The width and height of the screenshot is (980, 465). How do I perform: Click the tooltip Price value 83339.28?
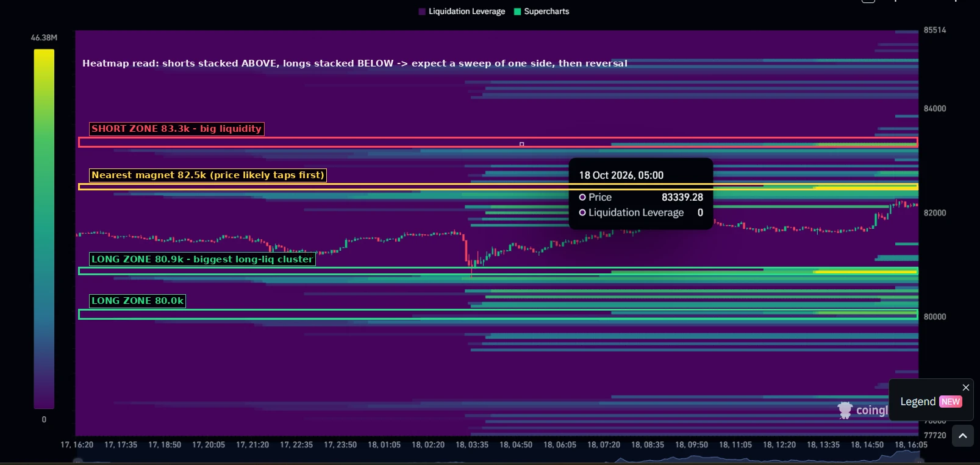click(x=682, y=197)
